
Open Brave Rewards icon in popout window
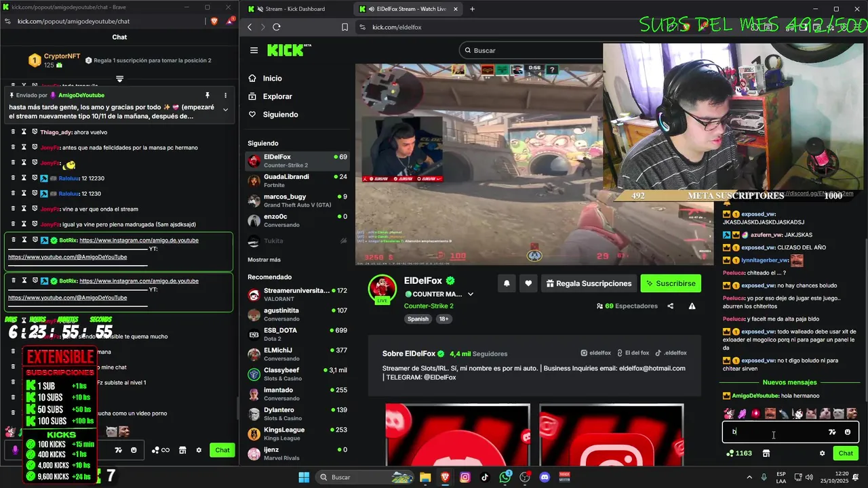coord(230,21)
